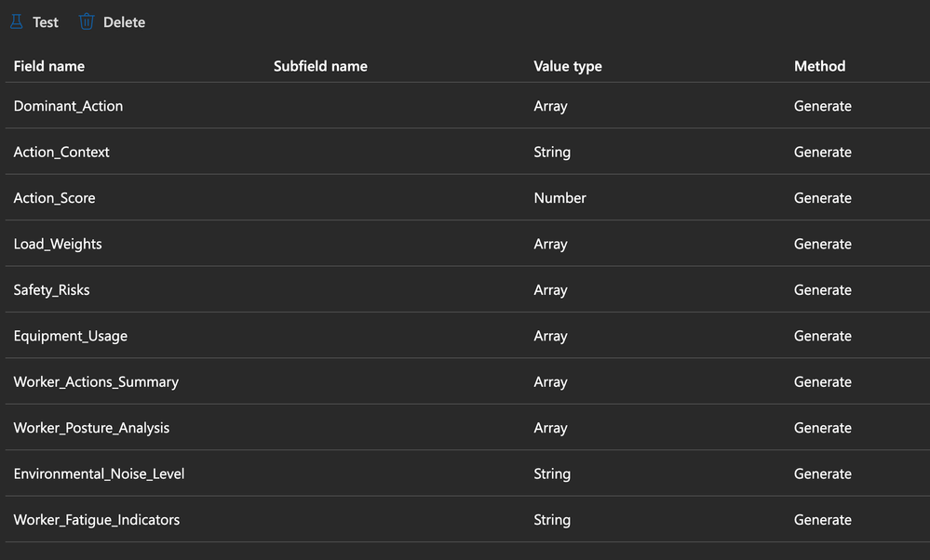Viewport: 930px width, 560px height.
Task: Select the Worker_Actions_Summary field
Action: click(467, 381)
